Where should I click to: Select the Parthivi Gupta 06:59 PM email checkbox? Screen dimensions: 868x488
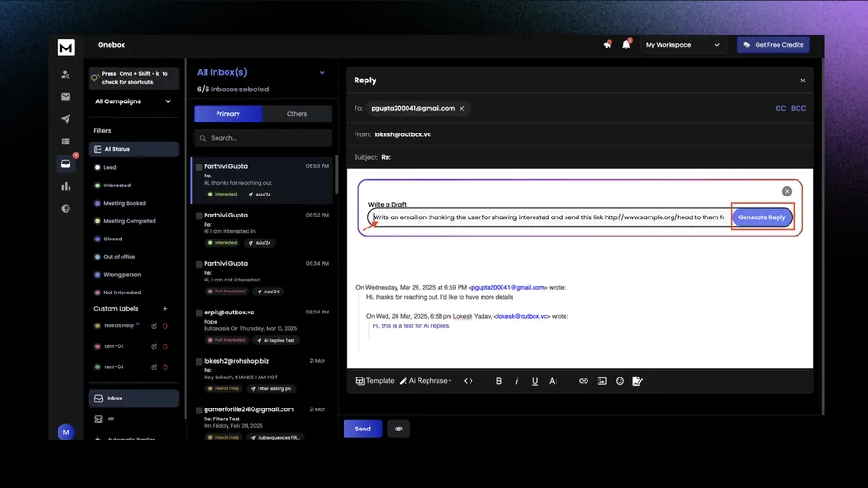tap(199, 166)
